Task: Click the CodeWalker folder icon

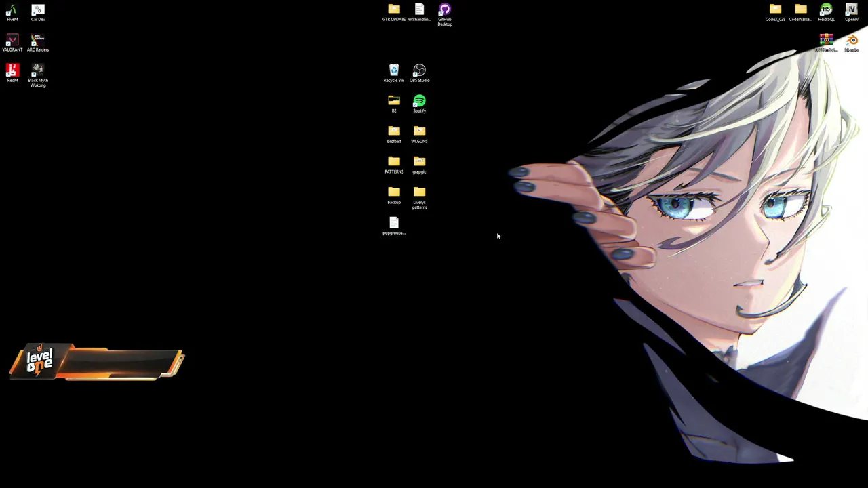Action: tap(801, 13)
